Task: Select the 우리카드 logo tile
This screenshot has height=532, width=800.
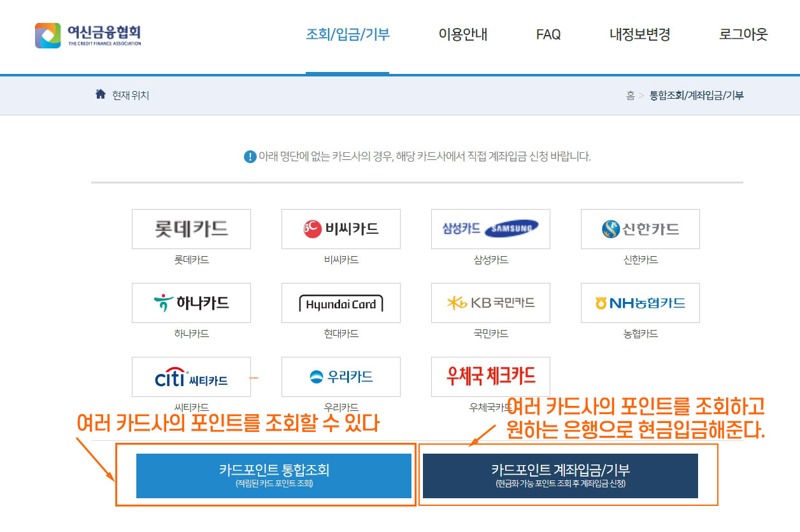Action: (x=341, y=377)
